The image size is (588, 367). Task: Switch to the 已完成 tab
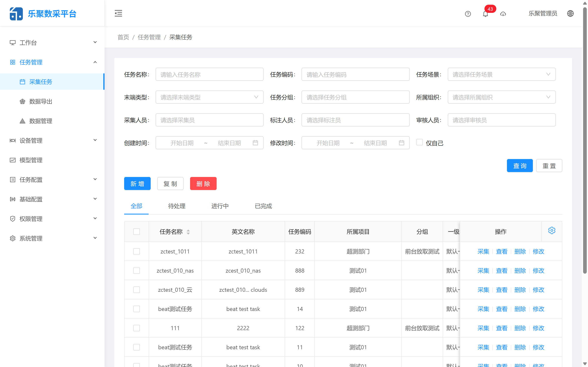point(263,206)
